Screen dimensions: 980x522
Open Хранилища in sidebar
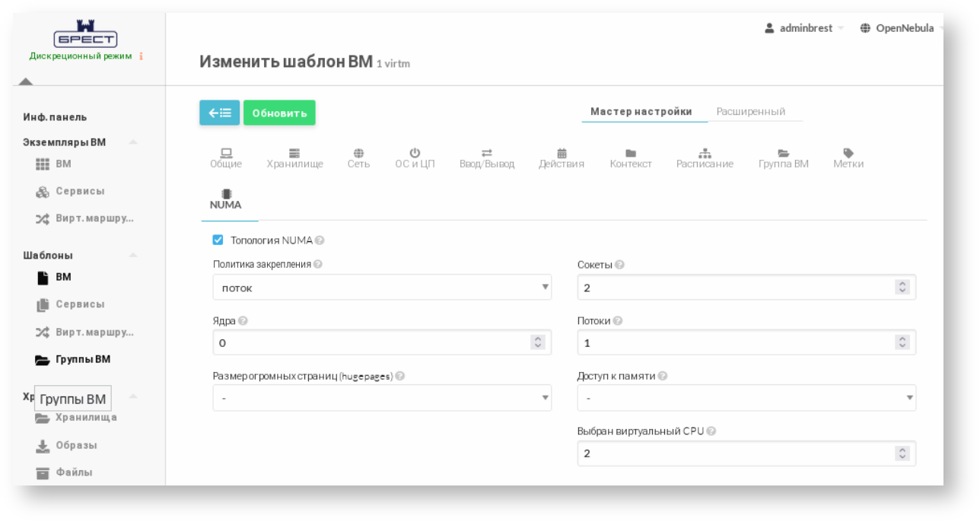(x=76, y=418)
